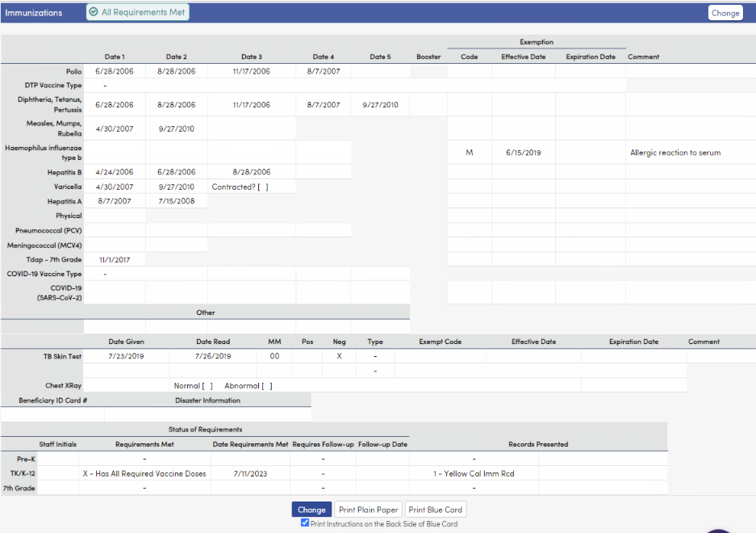The height and width of the screenshot is (533, 756).
Task: Click TB Skin Test Date Given 7/23/2019
Action: click(x=126, y=356)
